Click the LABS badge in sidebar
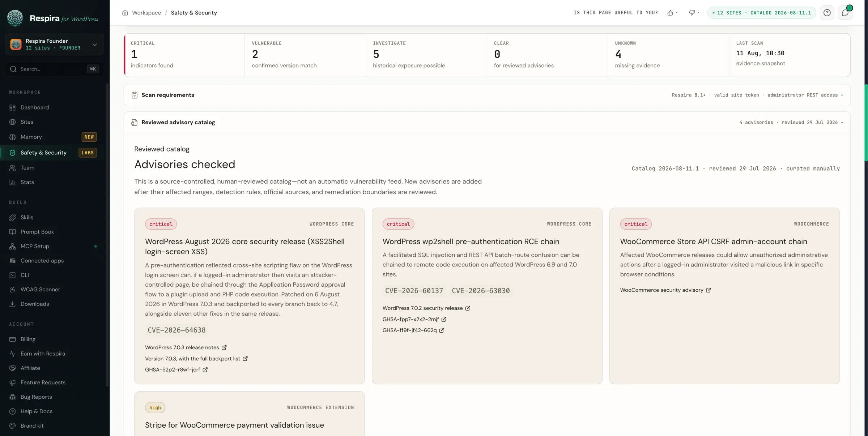The height and width of the screenshot is (436, 868). pos(88,153)
